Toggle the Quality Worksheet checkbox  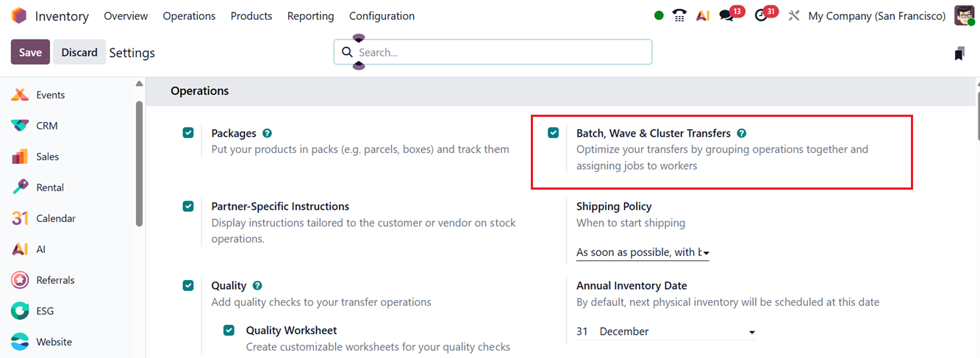coord(229,330)
